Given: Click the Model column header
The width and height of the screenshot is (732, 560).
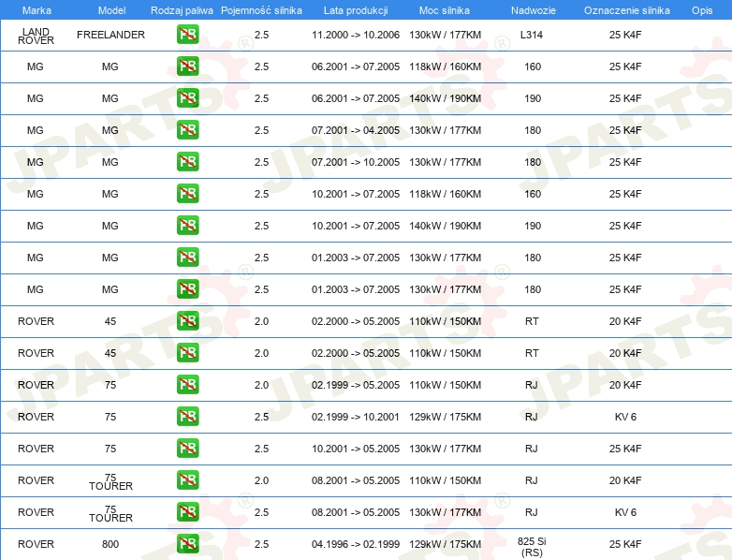Looking at the screenshot, I should (x=111, y=10).
